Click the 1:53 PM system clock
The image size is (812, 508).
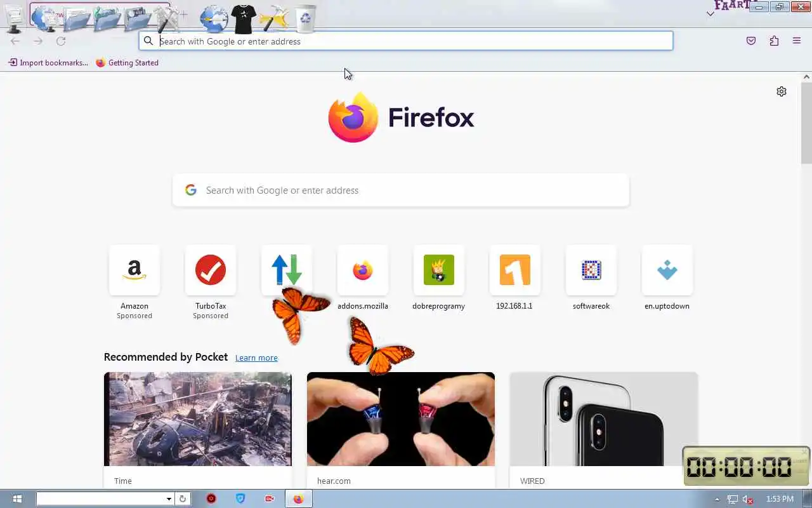780,499
